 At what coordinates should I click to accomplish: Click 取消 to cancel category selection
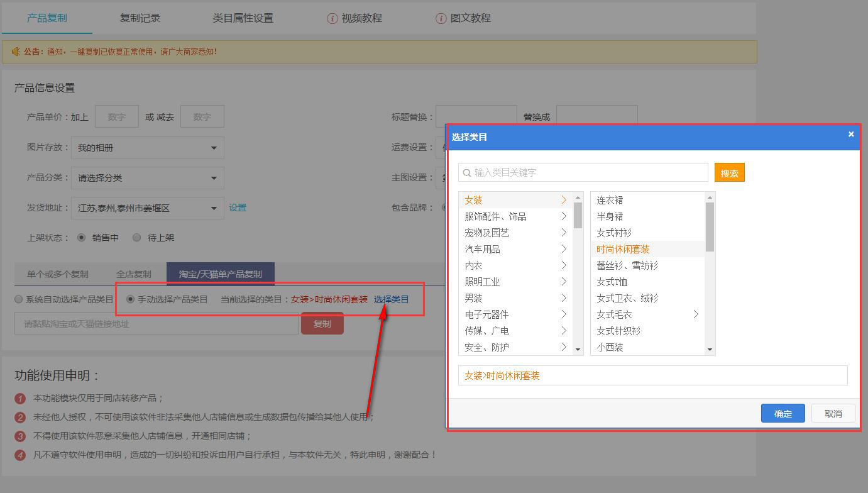833,413
